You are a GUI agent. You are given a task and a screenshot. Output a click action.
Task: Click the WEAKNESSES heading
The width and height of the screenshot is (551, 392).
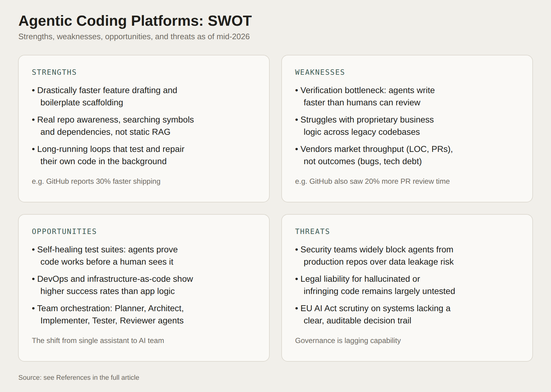click(x=320, y=72)
